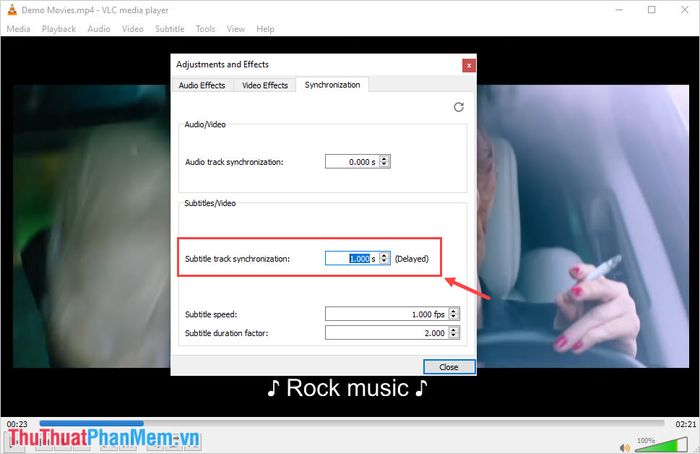
Task: Mute audio using the speaker icon
Action: coord(625,447)
